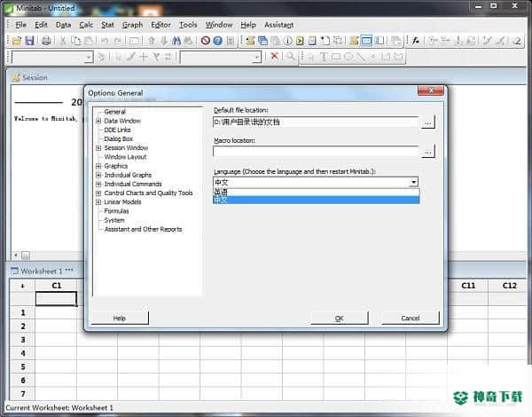Click the Previous Command up arrow icon
The image size is (532, 417).
tap(152, 41)
